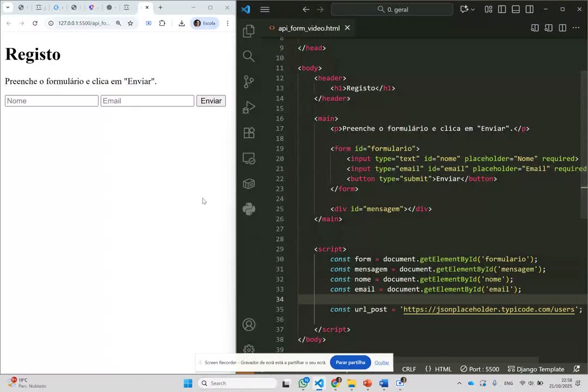Screen dimensions: 588x392
Task: Click the Accounts icon above the settings gear
Action: 249,324
